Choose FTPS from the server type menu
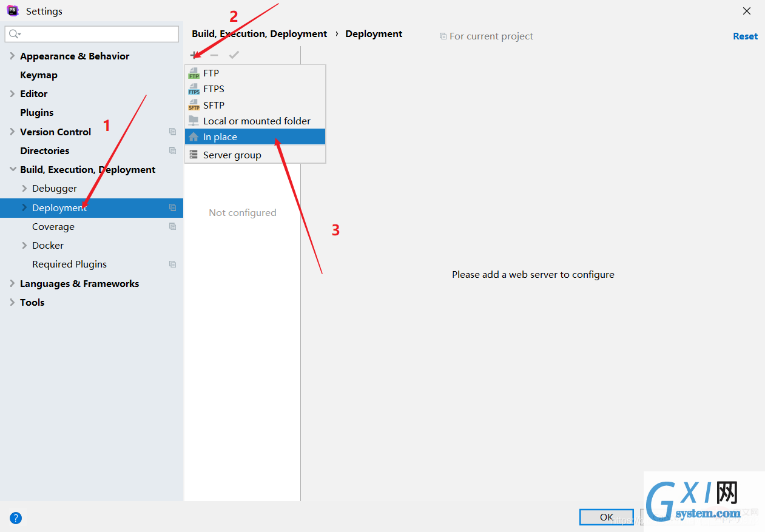 pyautogui.click(x=255, y=89)
